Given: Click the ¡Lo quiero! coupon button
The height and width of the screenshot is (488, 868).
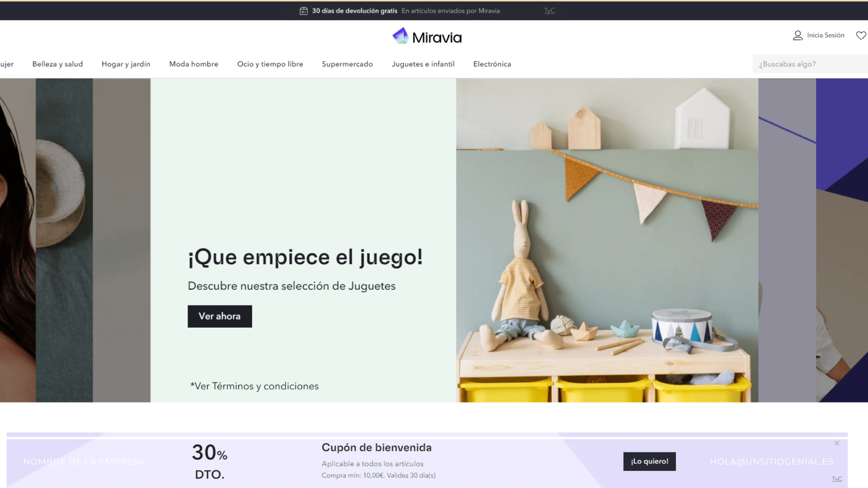Looking at the screenshot, I should [649, 461].
